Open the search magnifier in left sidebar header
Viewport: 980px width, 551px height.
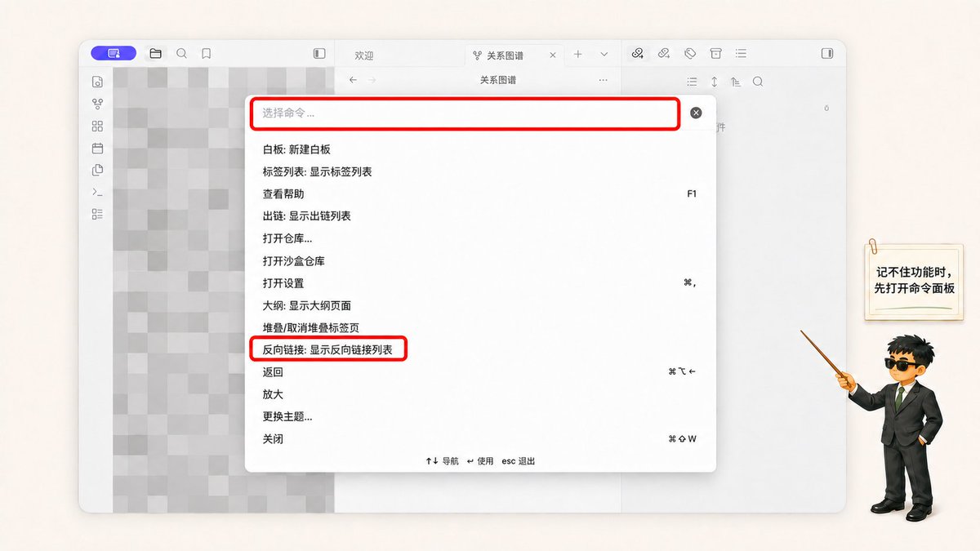[181, 53]
